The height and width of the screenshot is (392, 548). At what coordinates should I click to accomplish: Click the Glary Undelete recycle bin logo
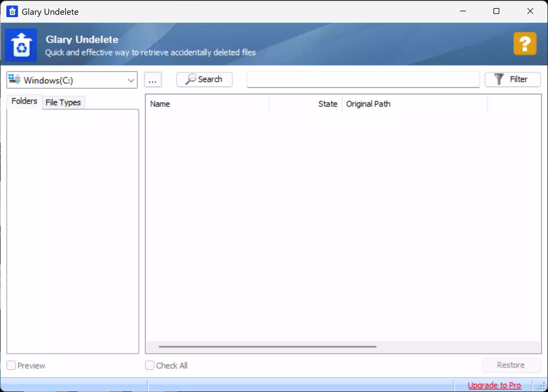(21, 45)
